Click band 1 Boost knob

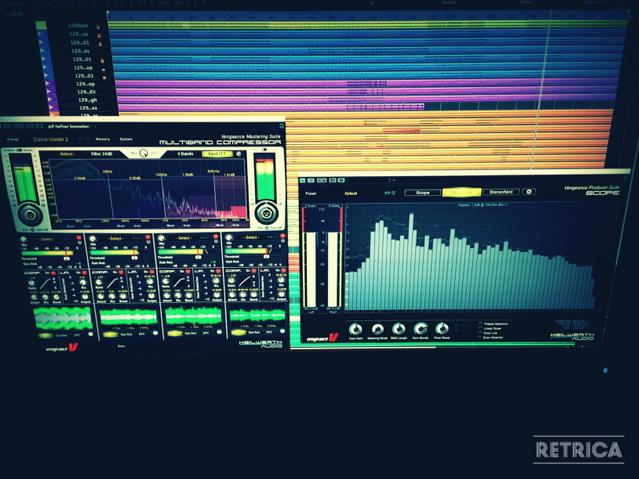point(57,297)
